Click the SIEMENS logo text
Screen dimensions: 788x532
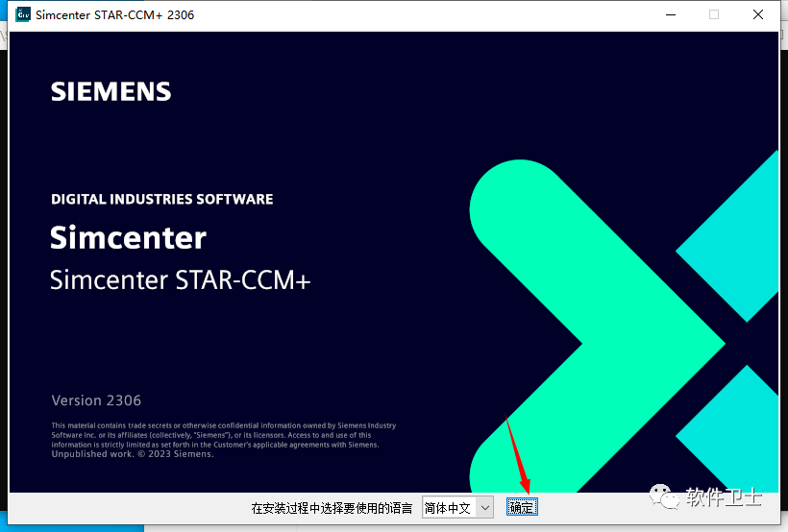[x=111, y=91]
